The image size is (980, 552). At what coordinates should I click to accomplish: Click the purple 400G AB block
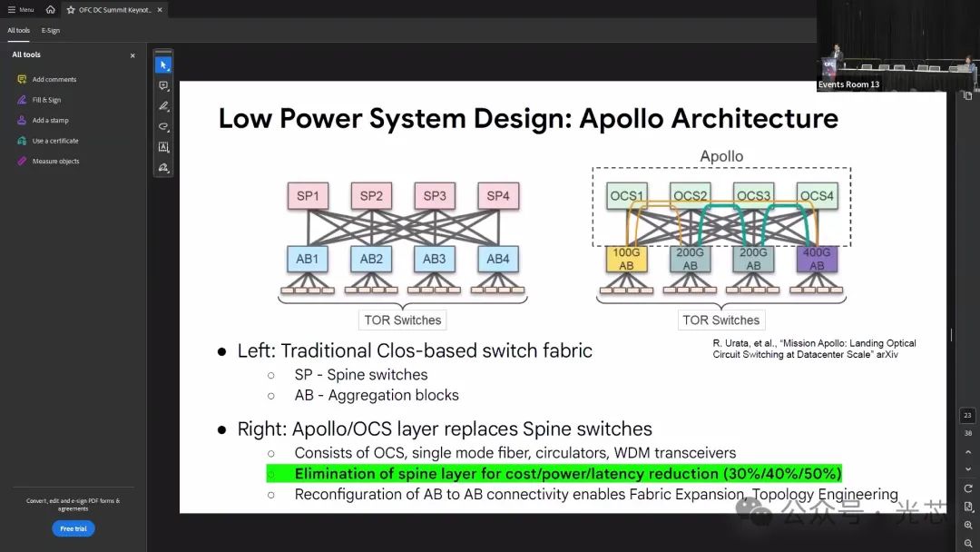pyautogui.click(x=817, y=260)
